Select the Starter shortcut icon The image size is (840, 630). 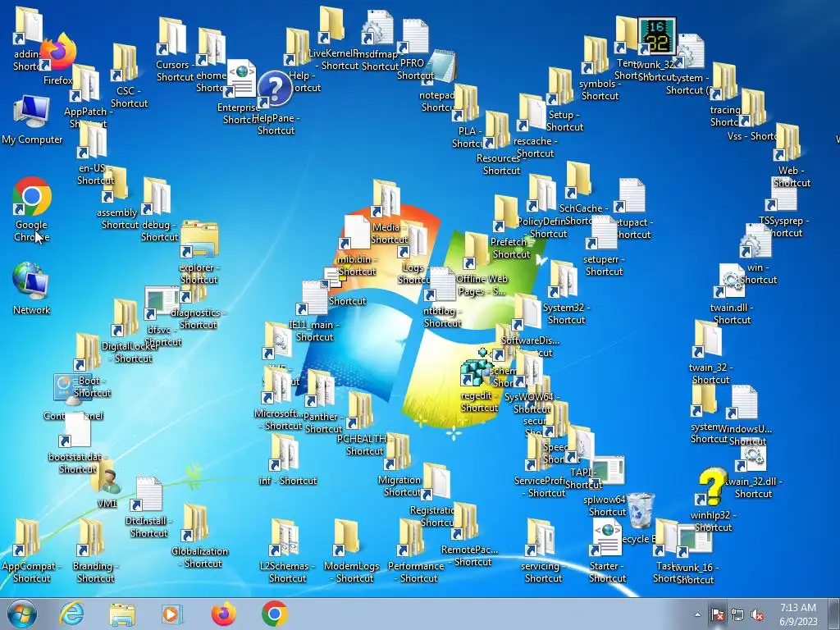point(606,538)
